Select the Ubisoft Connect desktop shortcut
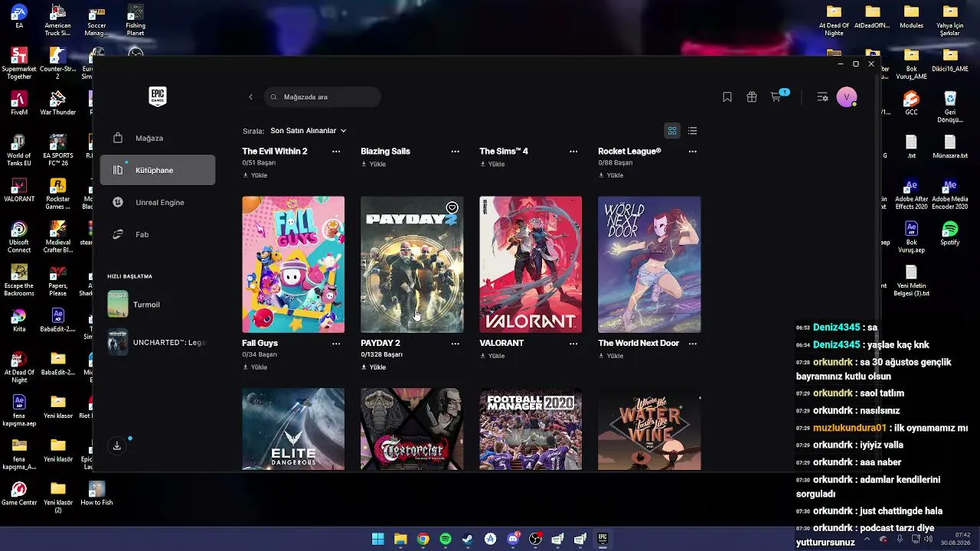Image resolution: width=980 pixels, height=551 pixels. pos(19,237)
